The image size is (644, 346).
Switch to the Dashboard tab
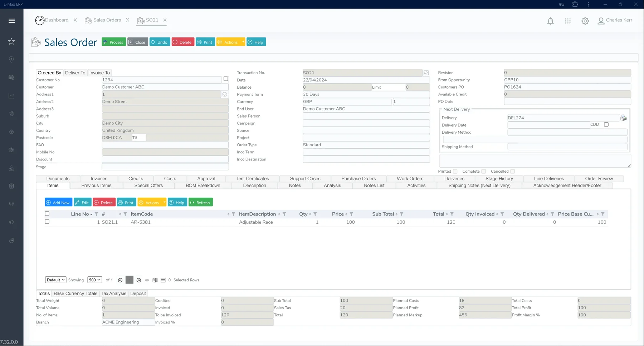tap(52, 20)
